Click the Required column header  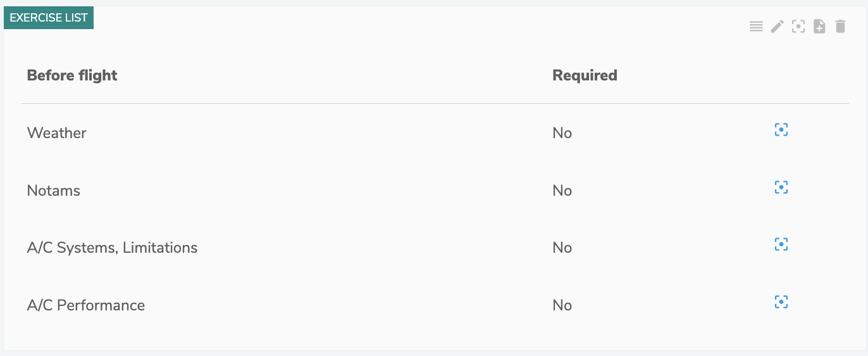click(x=585, y=75)
